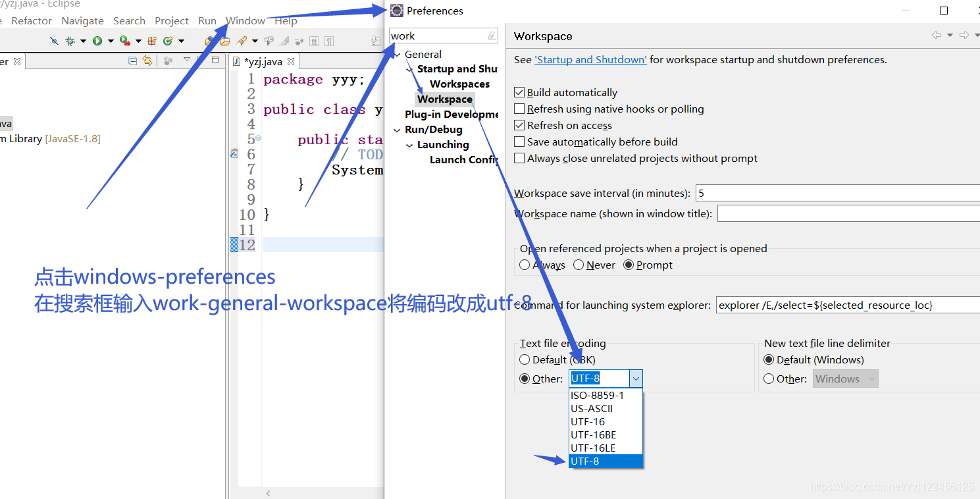The image size is (980, 499).
Task: Select the Always radio button
Action: pos(525,265)
